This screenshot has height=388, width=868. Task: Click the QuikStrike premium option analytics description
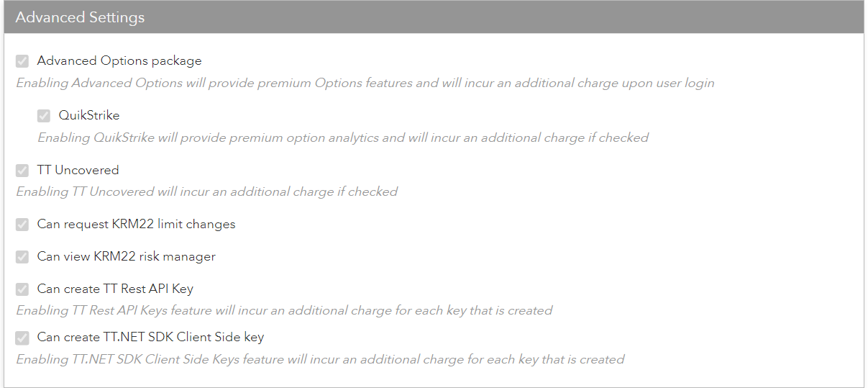pyautogui.click(x=342, y=137)
